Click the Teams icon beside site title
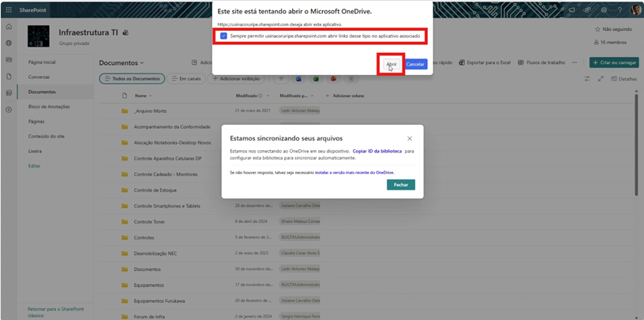The image size is (644, 320). (125, 33)
